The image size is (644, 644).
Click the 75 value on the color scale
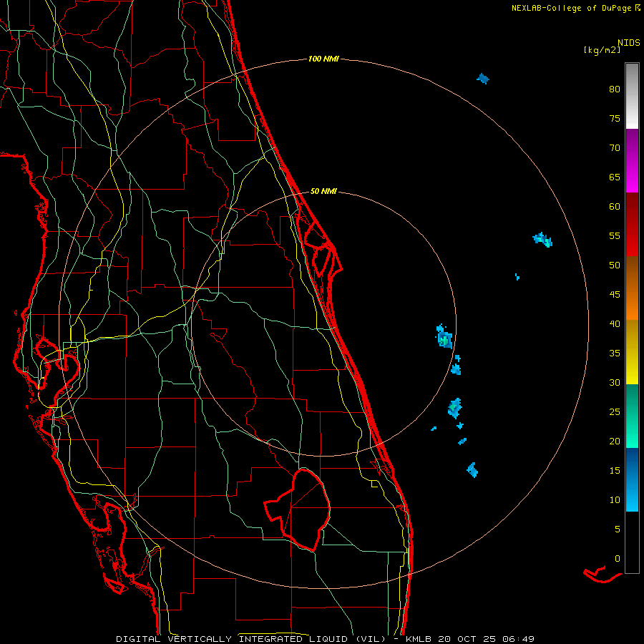[615, 118]
